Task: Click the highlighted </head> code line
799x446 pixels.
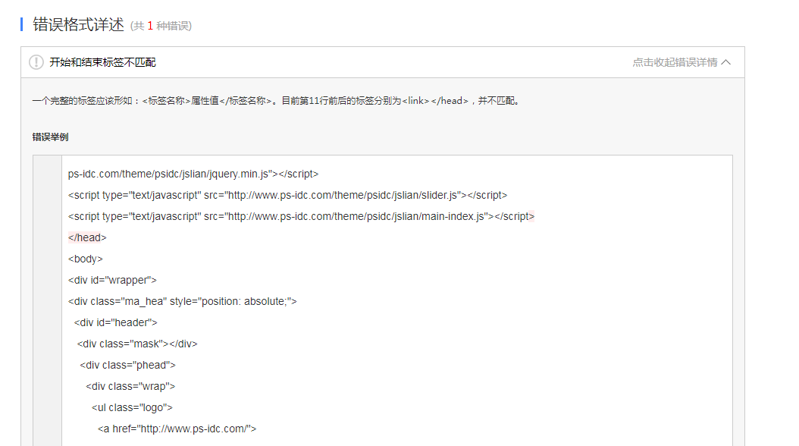Action: [87, 238]
